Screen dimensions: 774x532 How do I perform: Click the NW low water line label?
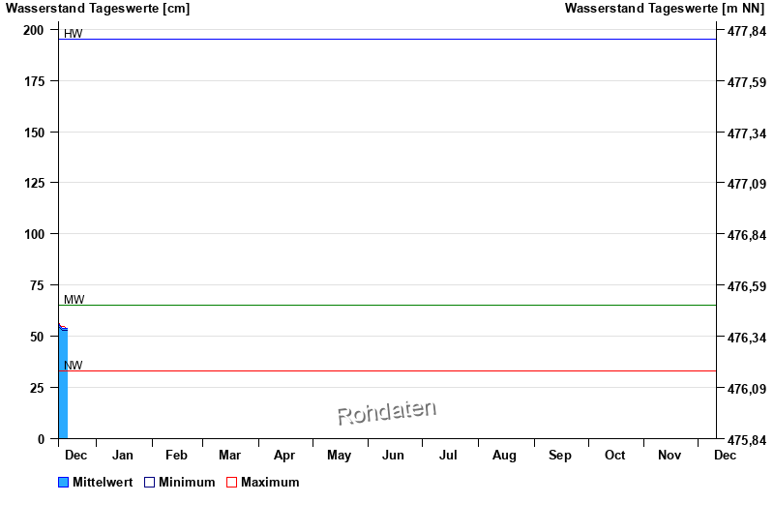pos(74,366)
